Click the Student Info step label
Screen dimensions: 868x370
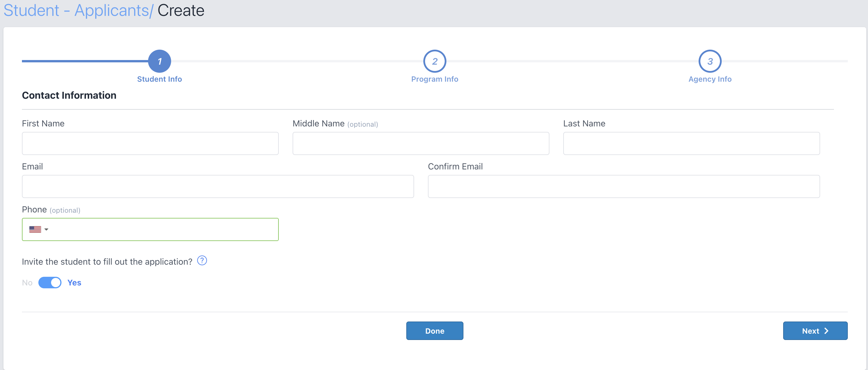[159, 79]
